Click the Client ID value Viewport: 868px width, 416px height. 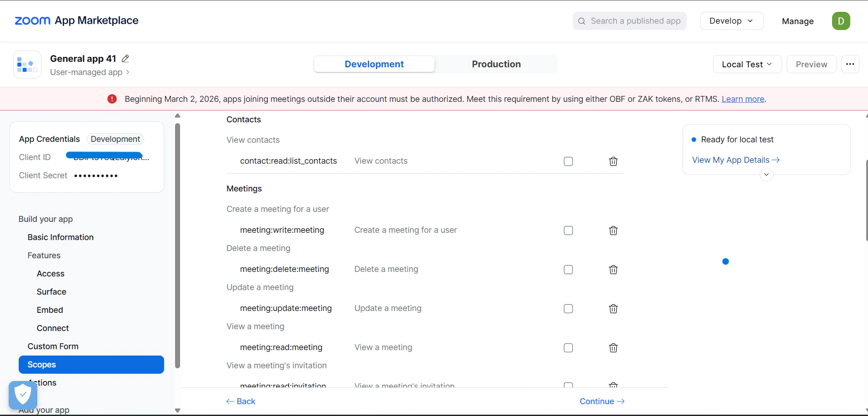tap(108, 157)
